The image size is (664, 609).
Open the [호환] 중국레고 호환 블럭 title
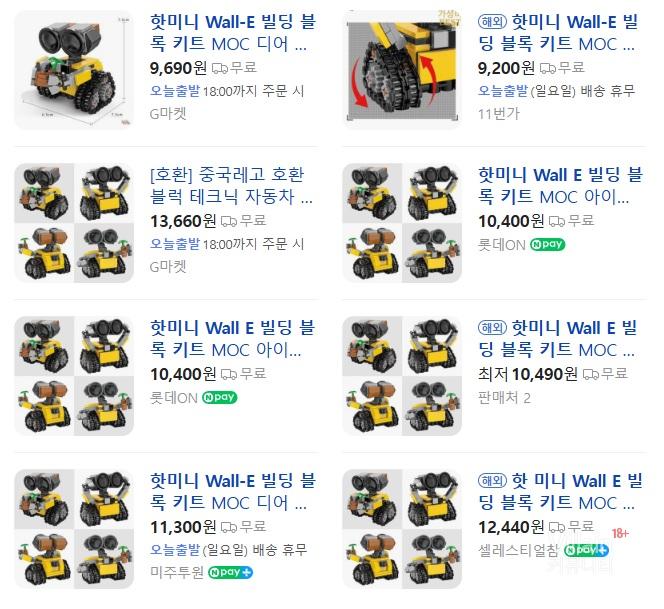point(231,186)
